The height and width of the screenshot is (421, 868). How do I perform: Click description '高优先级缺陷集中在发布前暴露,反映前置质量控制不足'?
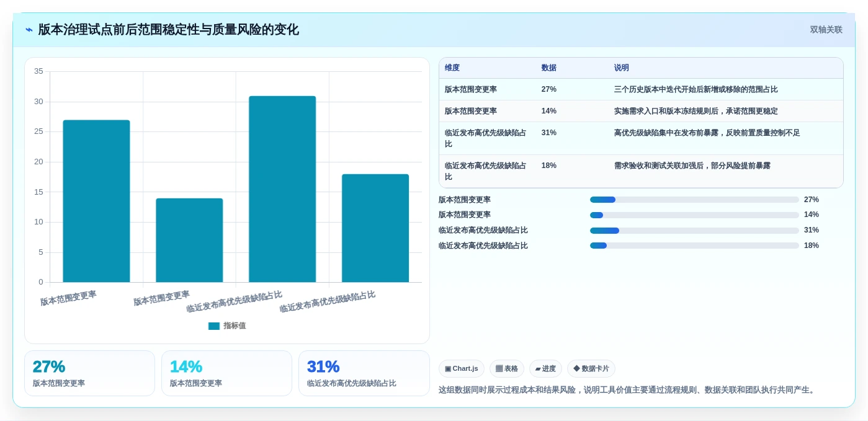707,133
